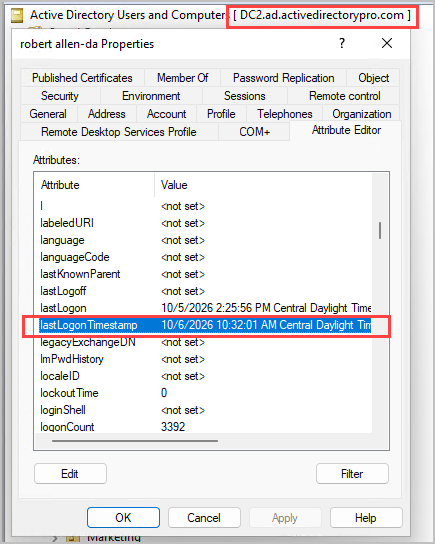The image size is (435, 544).
Task: Open the Address tab
Action: (106, 114)
